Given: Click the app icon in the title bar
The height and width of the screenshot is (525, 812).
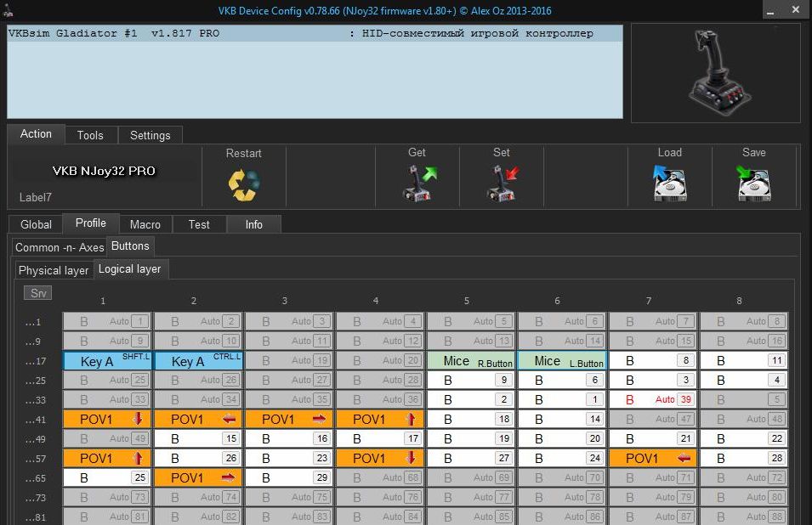Looking at the screenshot, I should [8, 10].
